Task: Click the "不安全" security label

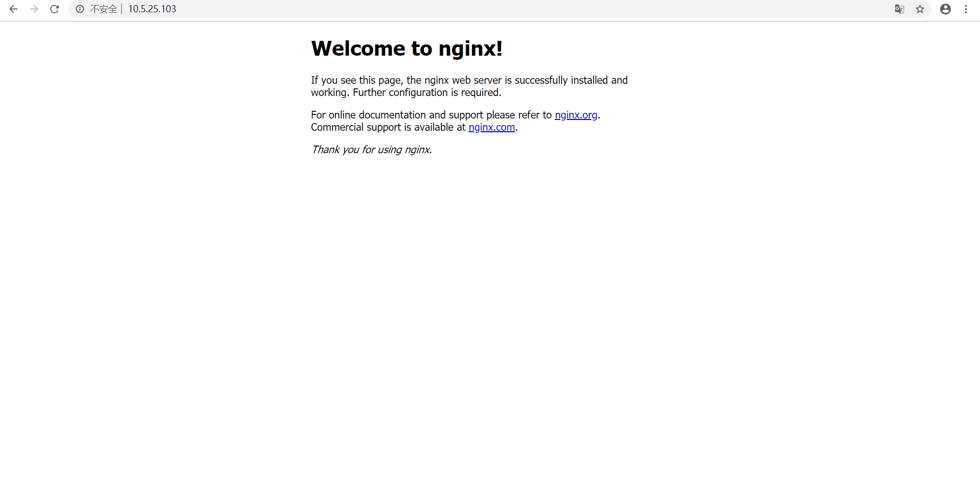Action: (x=104, y=9)
